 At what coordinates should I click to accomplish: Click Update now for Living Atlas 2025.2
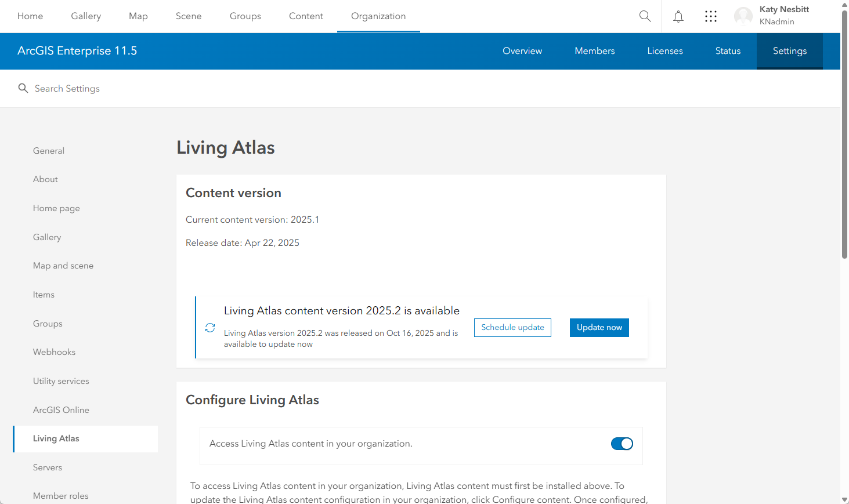pos(599,328)
